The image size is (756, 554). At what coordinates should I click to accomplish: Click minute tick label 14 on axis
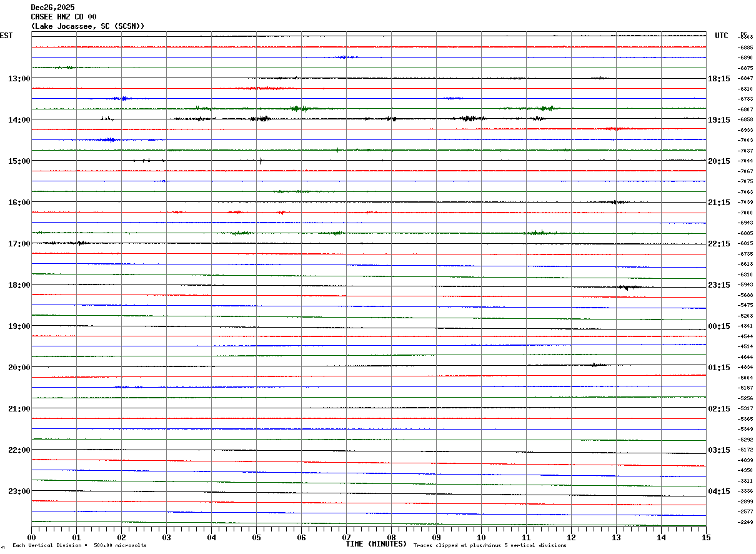pos(661,537)
